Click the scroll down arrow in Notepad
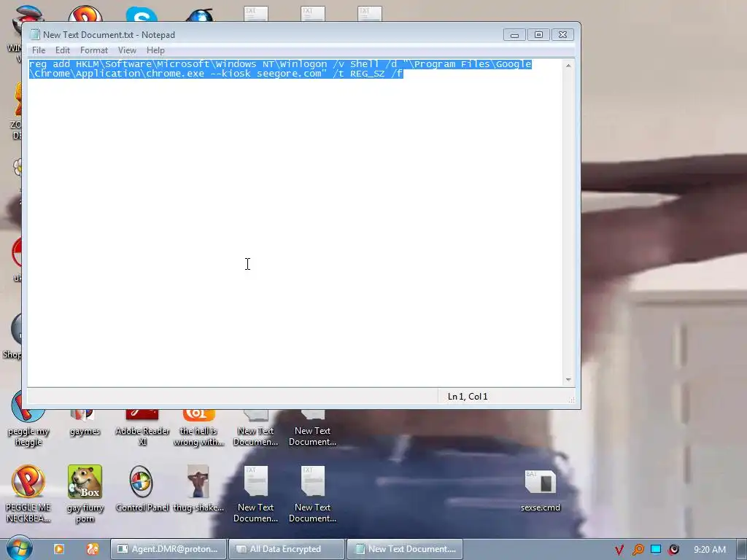The image size is (747, 560). pos(568,379)
